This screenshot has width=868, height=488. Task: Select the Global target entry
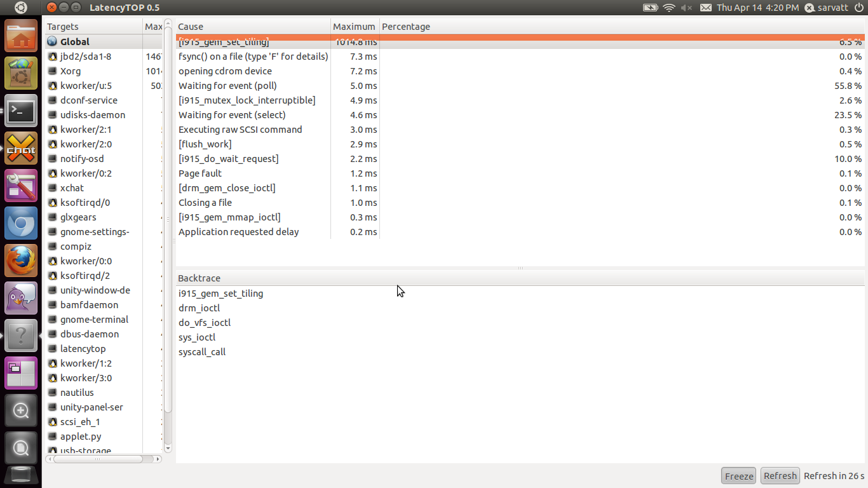75,42
